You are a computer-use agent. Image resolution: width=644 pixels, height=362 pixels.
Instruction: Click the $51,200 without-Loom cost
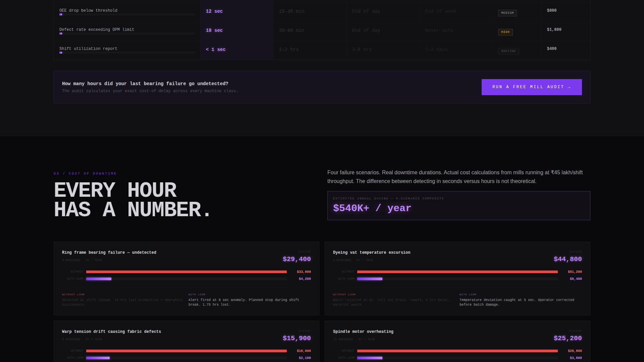(575, 272)
